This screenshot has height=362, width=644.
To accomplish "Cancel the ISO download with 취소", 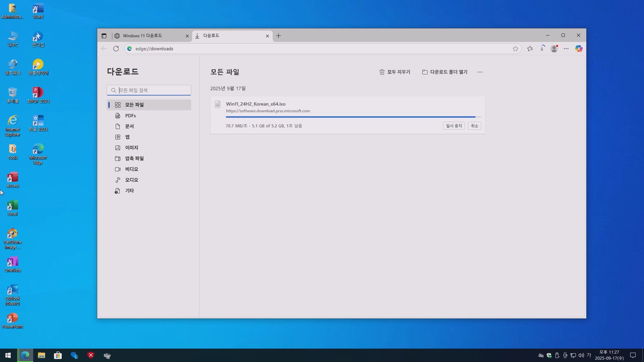I will pos(474,126).
